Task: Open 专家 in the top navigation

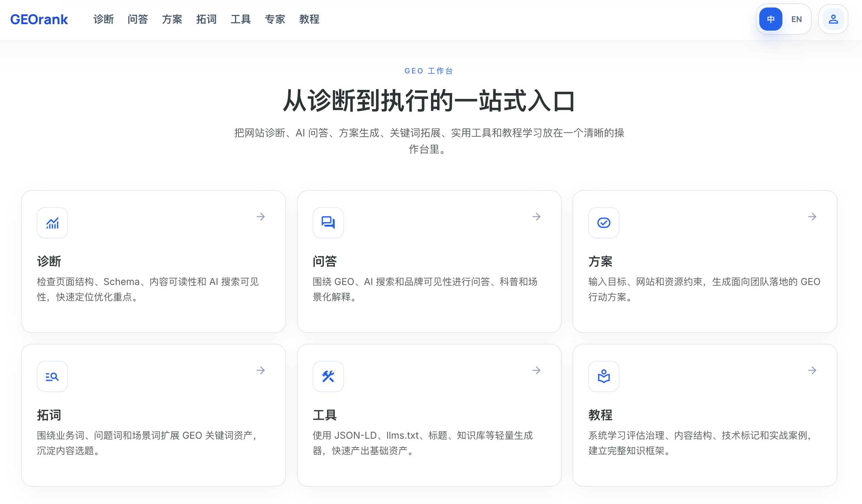Action: [x=275, y=19]
